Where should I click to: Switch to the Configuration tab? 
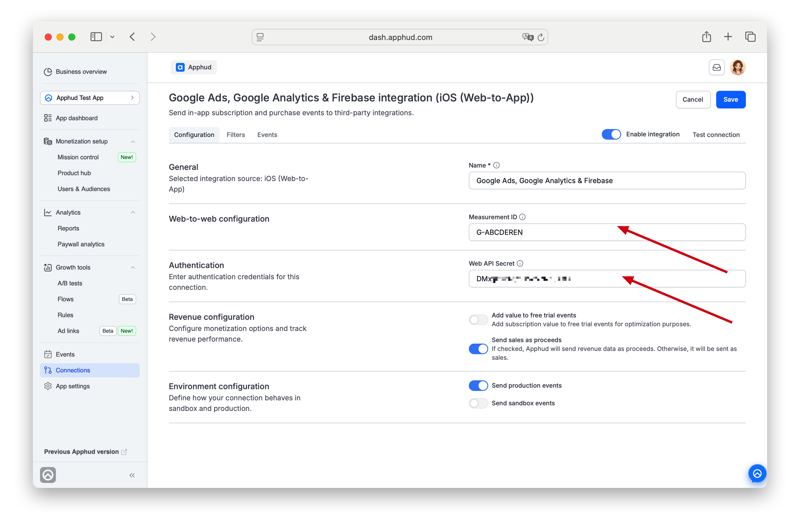pyautogui.click(x=194, y=135)
